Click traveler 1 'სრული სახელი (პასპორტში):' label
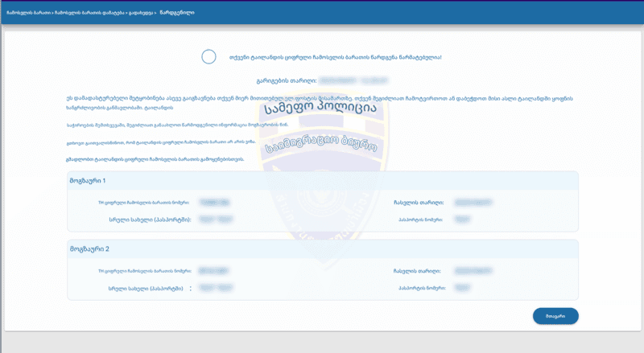Viewport: 644px width, 353px height. (150, 220)
